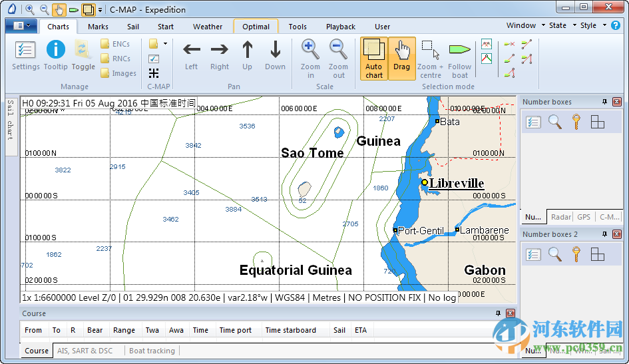
Task: Toggle Auto chart mode off
Action: (374, 59)
